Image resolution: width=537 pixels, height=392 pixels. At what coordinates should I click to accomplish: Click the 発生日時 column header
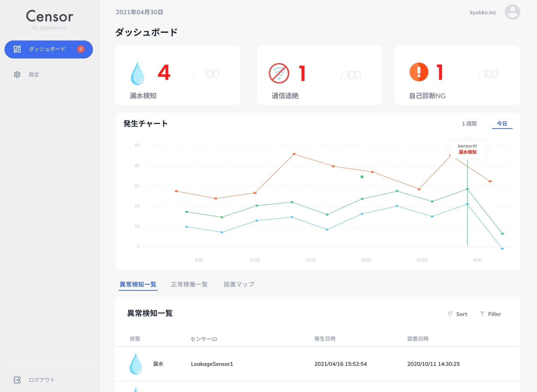pyautogui.click(x=325, y=339)
